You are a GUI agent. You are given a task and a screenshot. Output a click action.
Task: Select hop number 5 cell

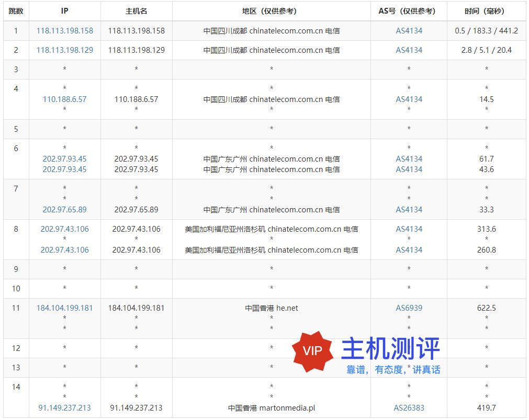point(16,129)
